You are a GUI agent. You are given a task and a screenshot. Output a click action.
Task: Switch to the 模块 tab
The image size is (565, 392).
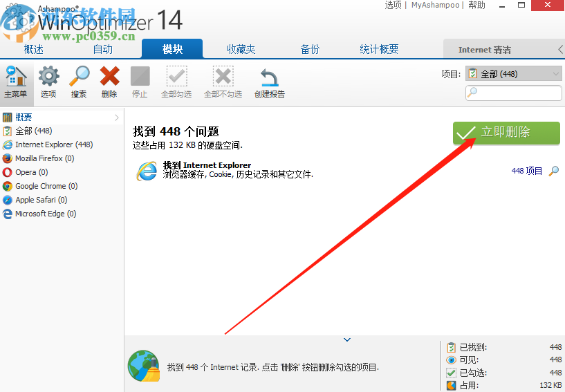click(172, 49)
